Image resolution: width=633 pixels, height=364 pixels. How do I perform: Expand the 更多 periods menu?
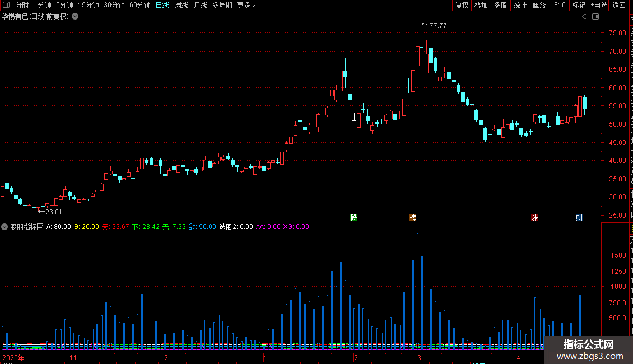point(246,5)
